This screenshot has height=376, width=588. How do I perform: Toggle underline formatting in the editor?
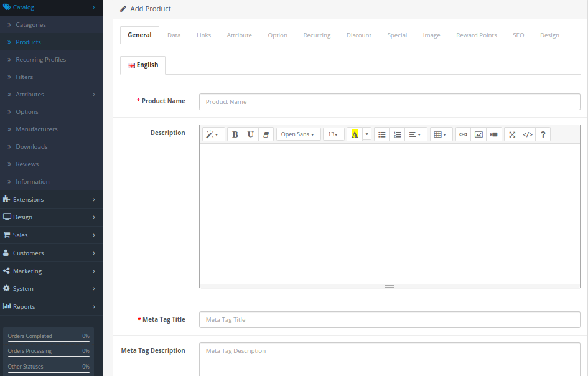(250, 134)
